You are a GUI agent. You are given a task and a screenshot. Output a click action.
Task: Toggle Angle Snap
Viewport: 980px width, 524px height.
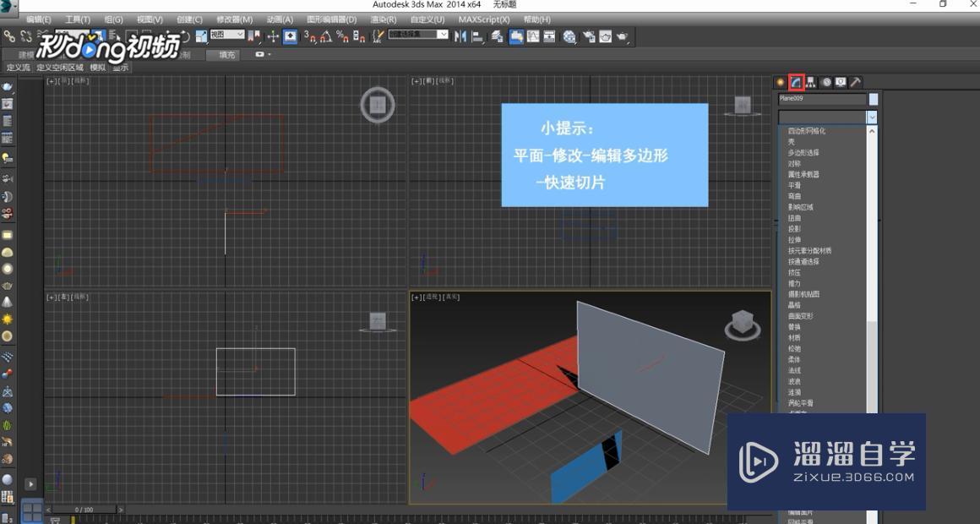pyautogui.click(x=324, y=36)
